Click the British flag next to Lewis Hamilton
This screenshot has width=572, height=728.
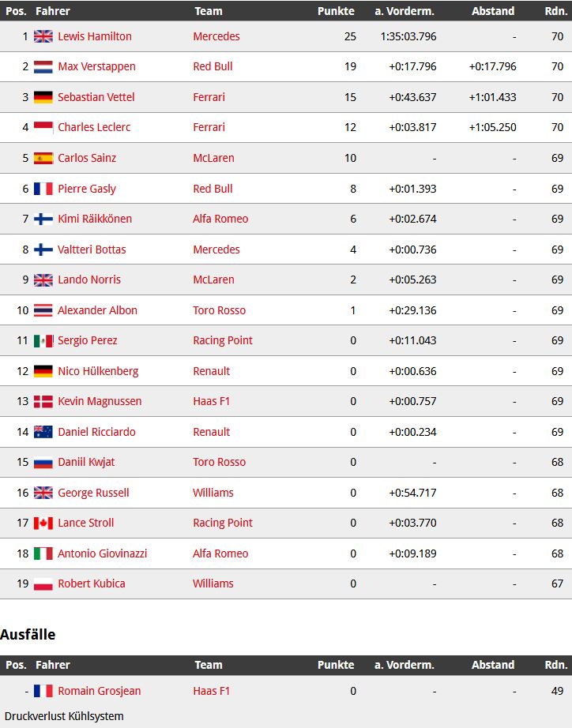click(x=43, y=36)
